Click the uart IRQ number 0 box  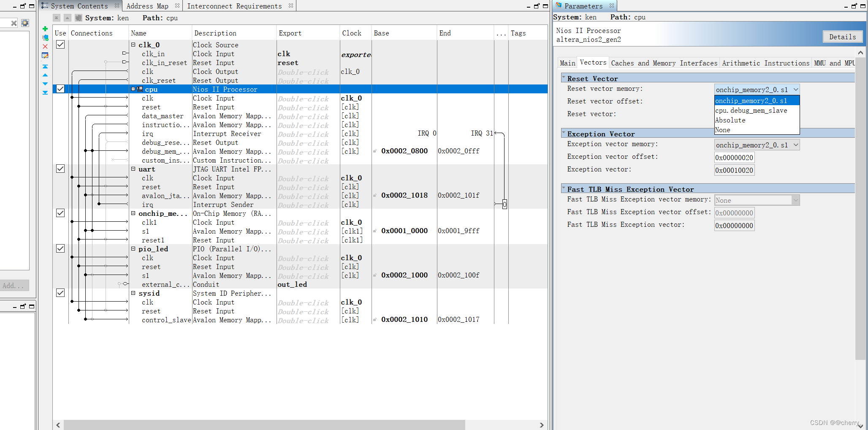[x=505, y=204]
